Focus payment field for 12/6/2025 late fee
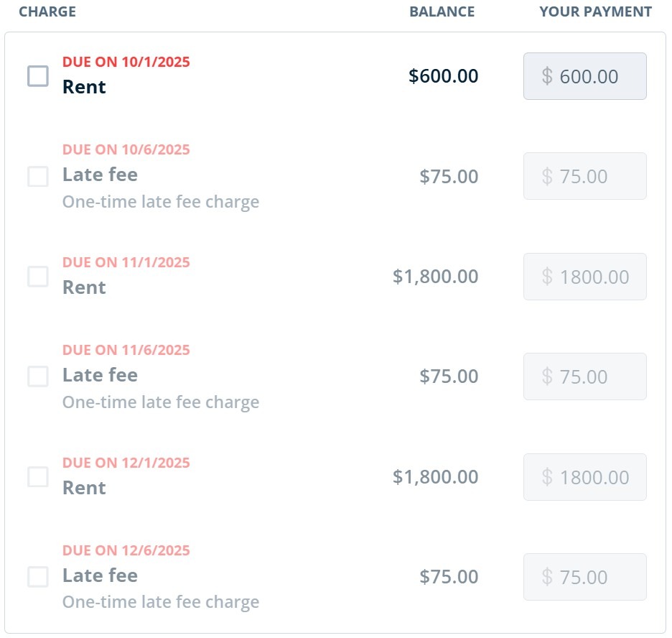672x638 pixels. (585, 577)
